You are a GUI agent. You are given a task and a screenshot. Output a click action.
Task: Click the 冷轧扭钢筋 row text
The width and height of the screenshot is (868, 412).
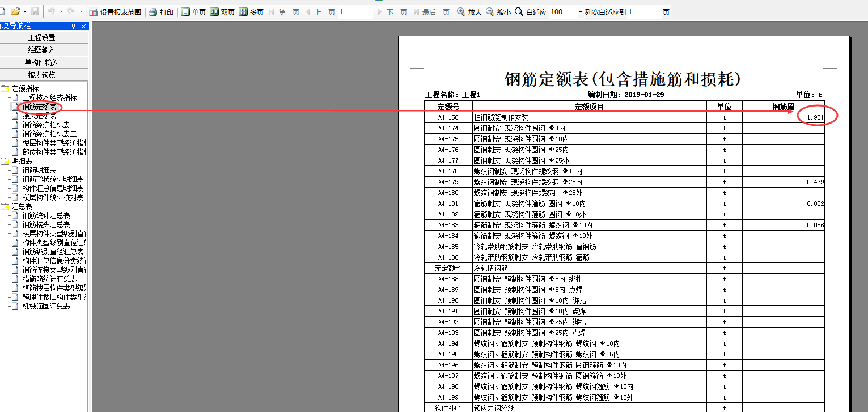tap(490, 268)
